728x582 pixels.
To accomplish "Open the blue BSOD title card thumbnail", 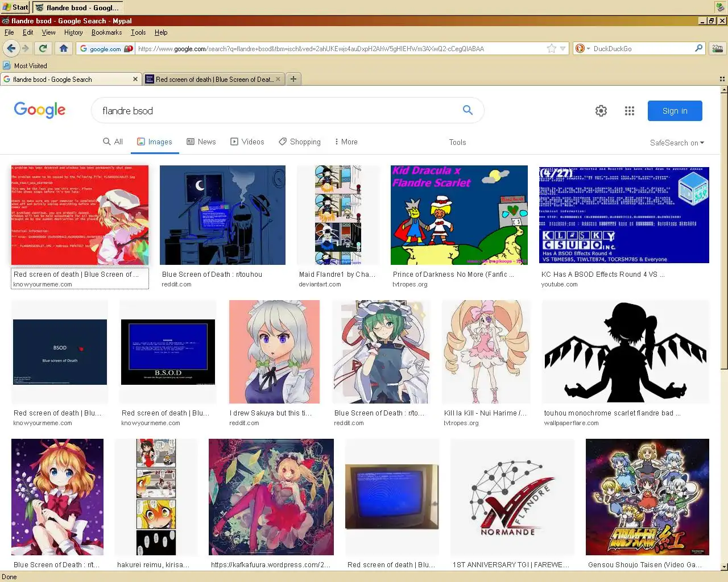I will click(60, 352).
